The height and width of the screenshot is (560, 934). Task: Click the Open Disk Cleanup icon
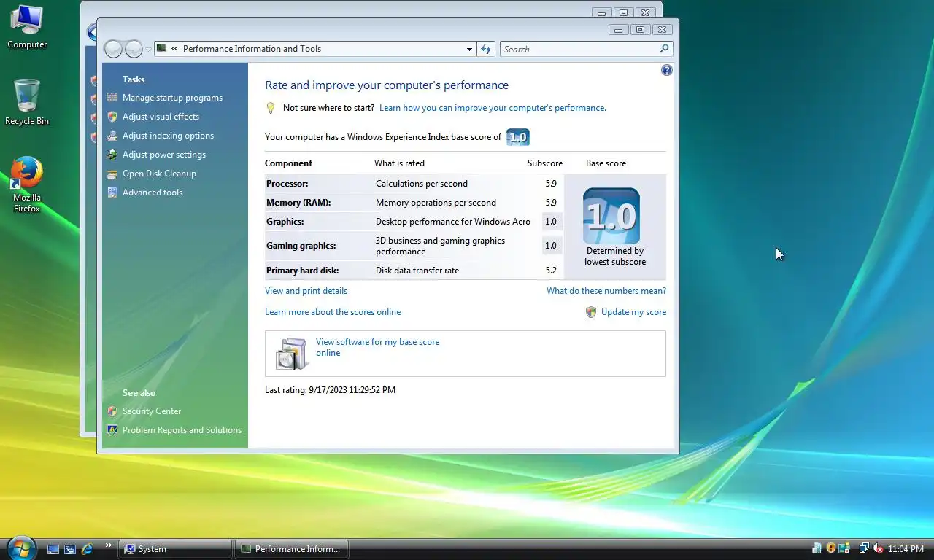pyautogui.click(x=112, y=174)
